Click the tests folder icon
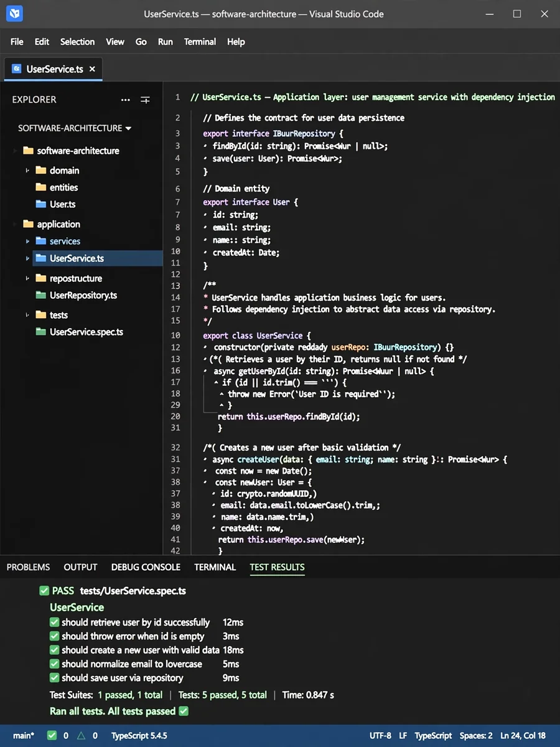Screen dimensions: 560x747 pyautogui.click(x=41, y=314)
